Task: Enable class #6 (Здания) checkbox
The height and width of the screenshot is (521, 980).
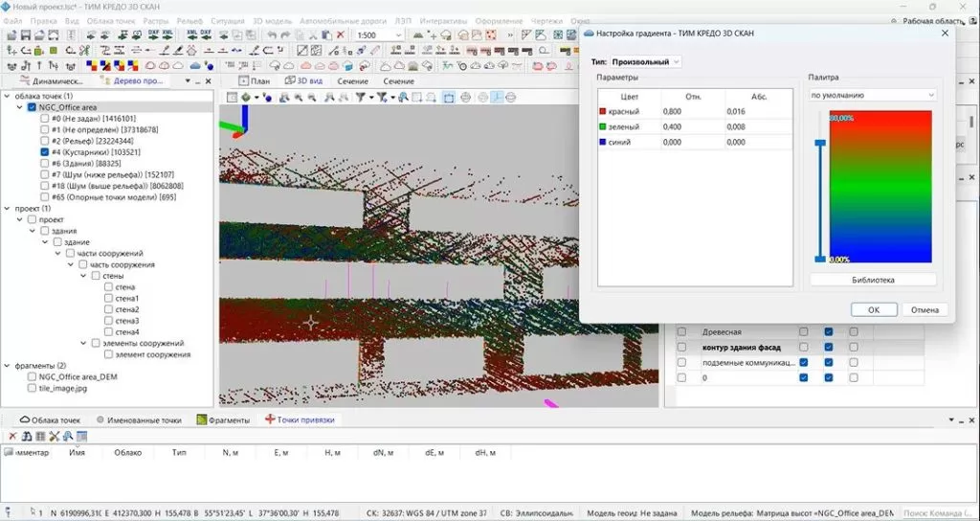Action: [44, 163]
